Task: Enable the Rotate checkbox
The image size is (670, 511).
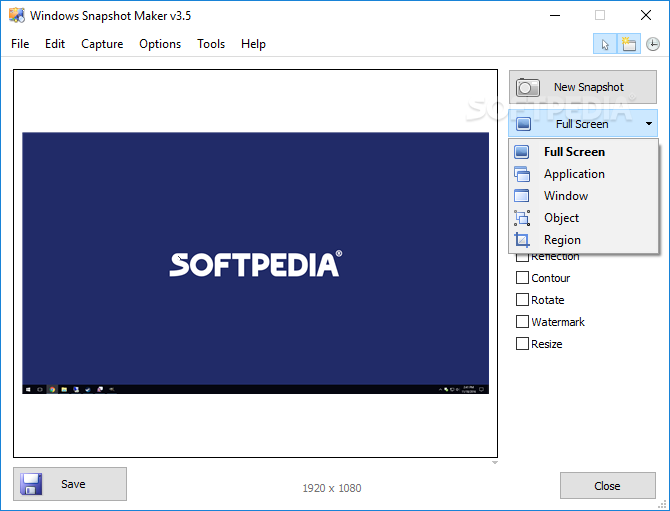Action: (x=522, y=300)
